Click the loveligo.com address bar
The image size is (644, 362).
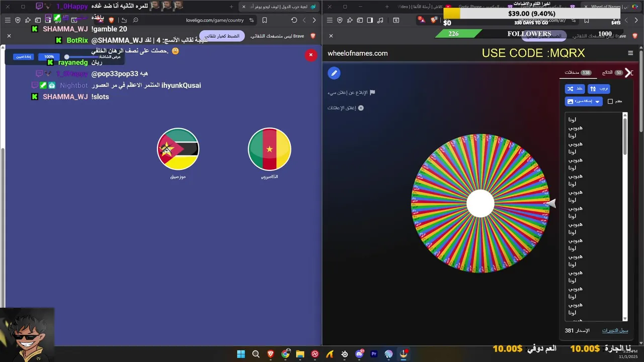tap(215, 20)
